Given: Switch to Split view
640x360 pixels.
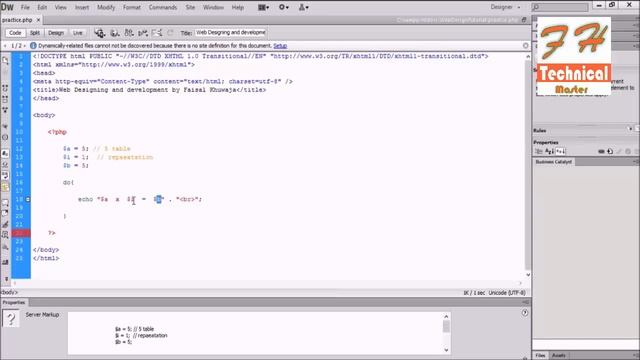Looking at the screenshot, I should [x=35, y=33].
